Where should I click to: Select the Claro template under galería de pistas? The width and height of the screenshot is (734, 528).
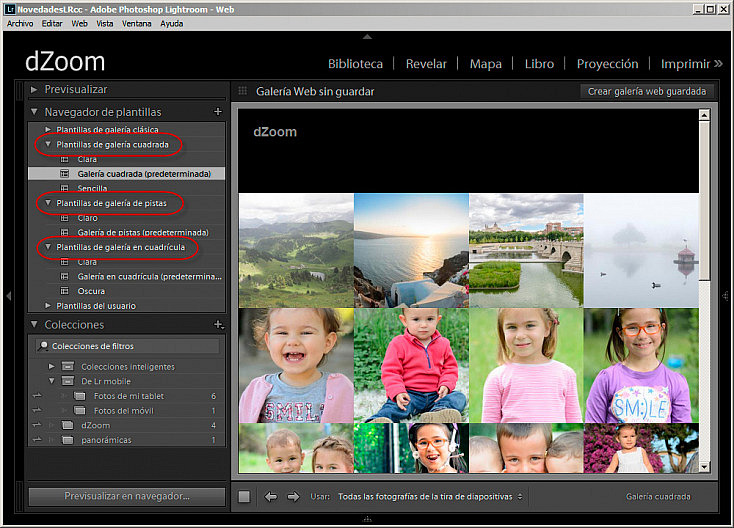tap(126, 218)
